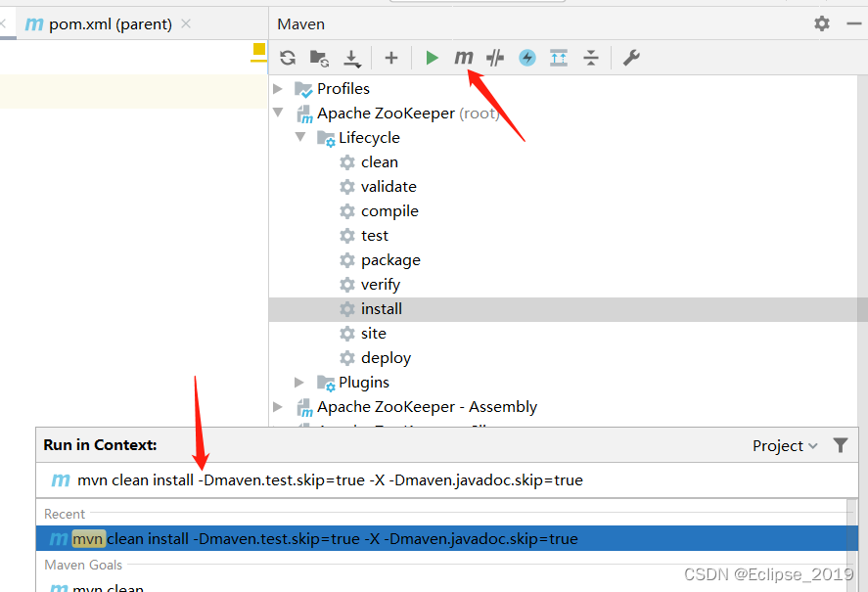868x592 pixels.
Task: Click the filter funnel icon
Action: [x=841, y=445]
